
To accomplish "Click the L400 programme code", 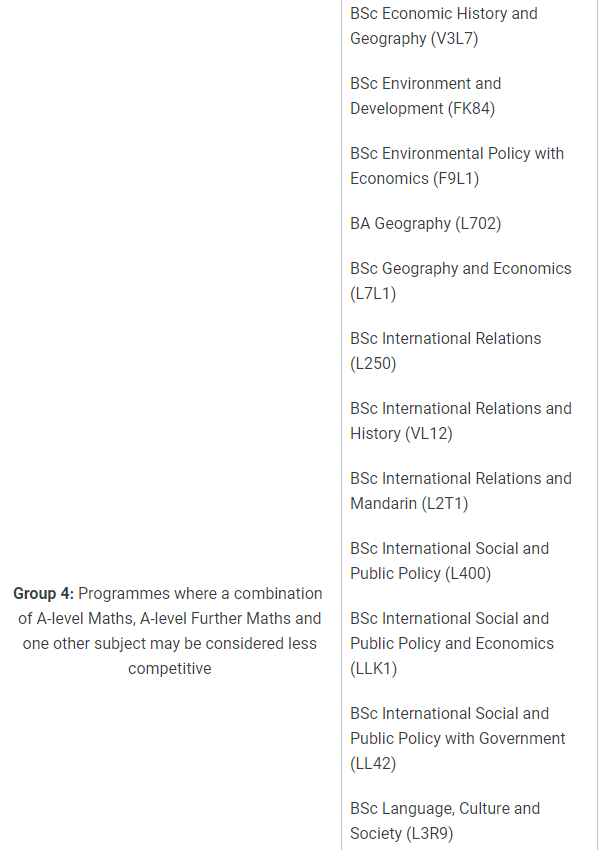I will tap(467, 573).
